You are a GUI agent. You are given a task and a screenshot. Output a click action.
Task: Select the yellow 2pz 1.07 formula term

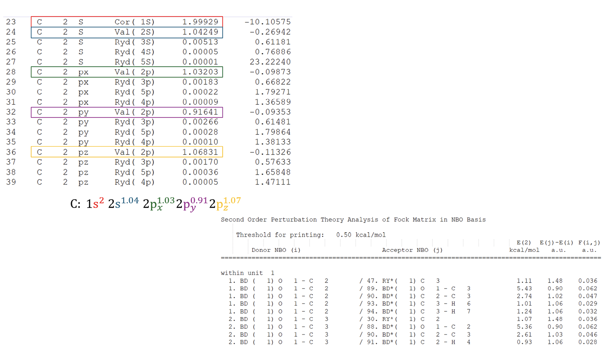(x=225, y=203)
